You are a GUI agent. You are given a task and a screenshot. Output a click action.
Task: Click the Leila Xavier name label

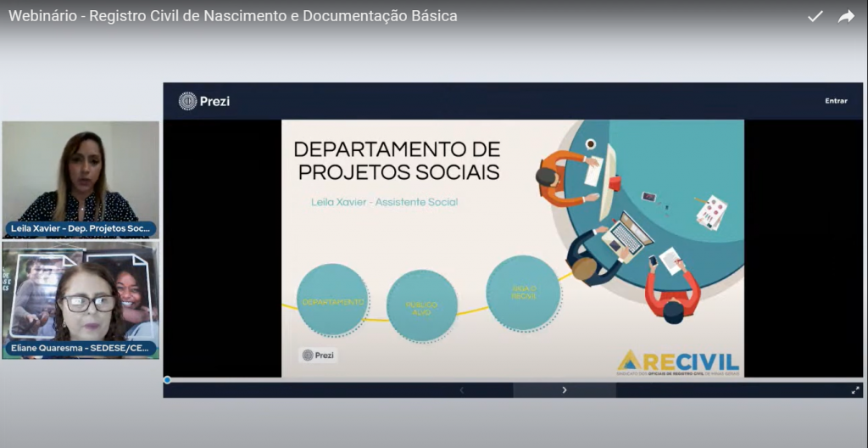(x=81, y=228)
